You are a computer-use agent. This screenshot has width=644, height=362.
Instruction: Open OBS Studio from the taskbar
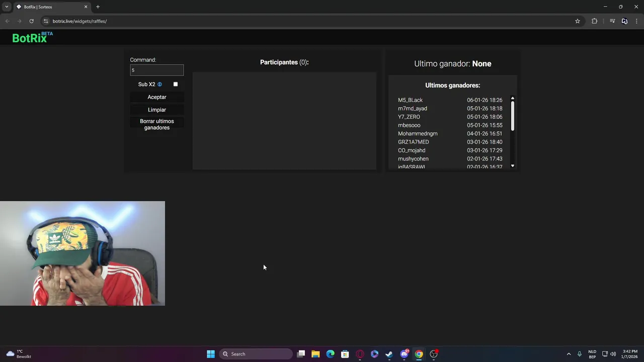click(x=434, y=354)
